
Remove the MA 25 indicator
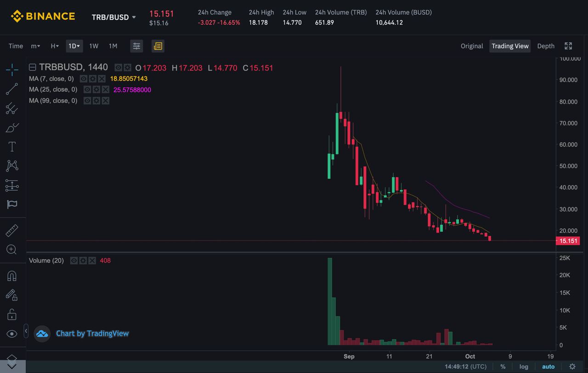(106, 89)
